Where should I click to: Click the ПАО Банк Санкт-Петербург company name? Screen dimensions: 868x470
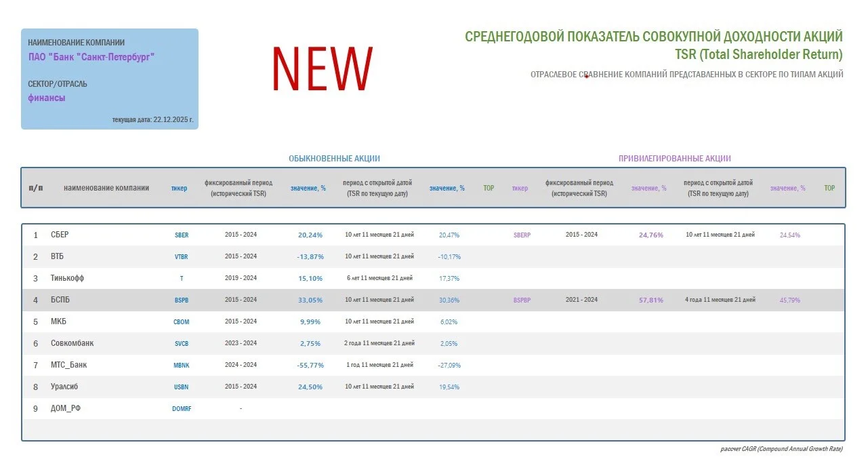(91, 57)
